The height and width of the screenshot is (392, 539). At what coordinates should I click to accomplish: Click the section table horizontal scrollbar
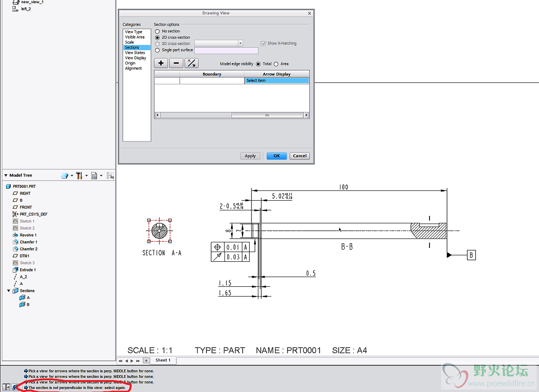[x=232, y=115]
